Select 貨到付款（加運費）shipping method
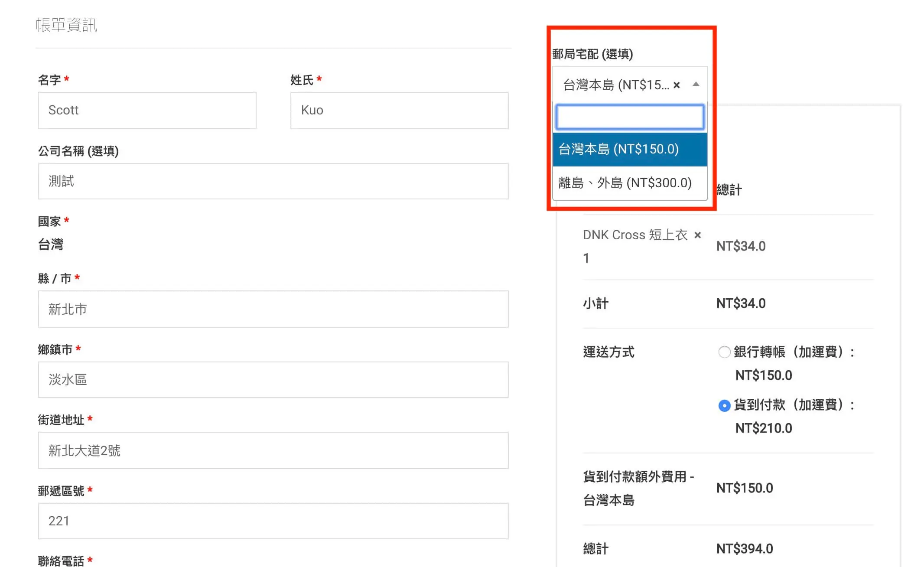The image size is (924, 567). point(724,406)
